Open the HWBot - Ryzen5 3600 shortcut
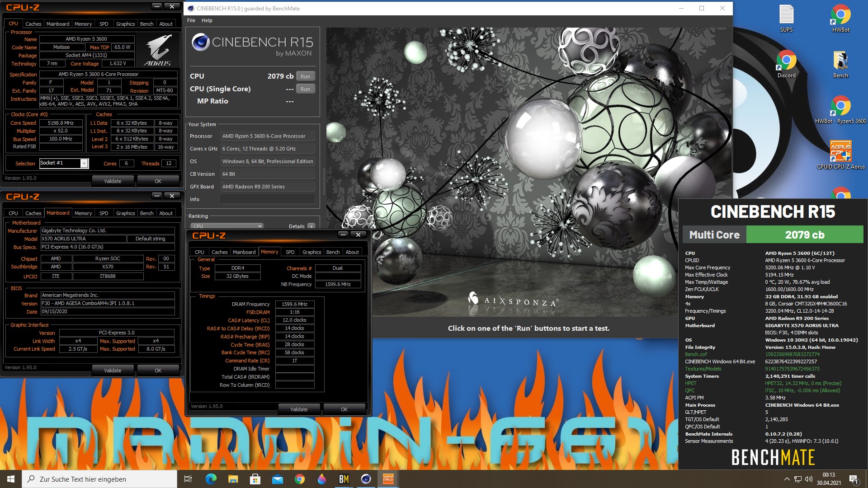 pos(840,109)
